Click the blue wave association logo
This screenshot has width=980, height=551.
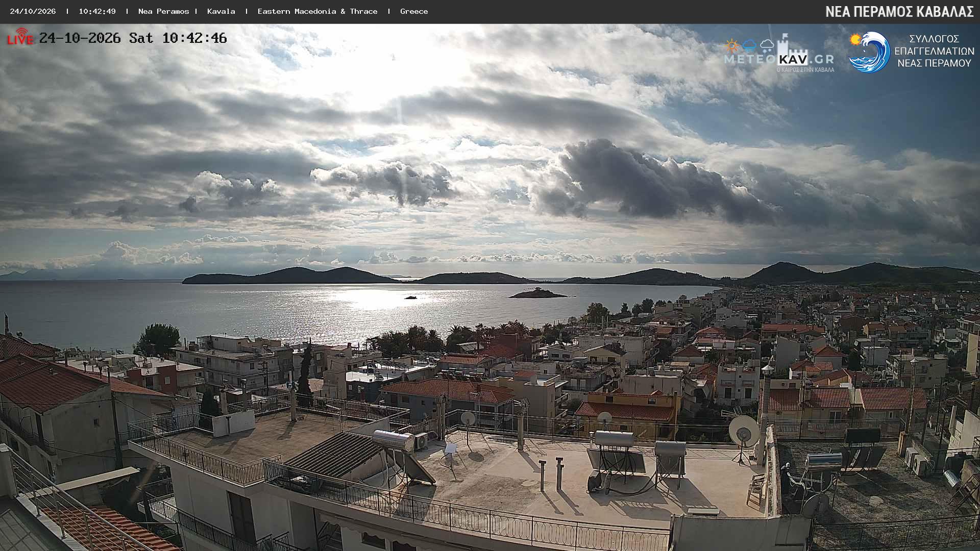pos(869,52)
